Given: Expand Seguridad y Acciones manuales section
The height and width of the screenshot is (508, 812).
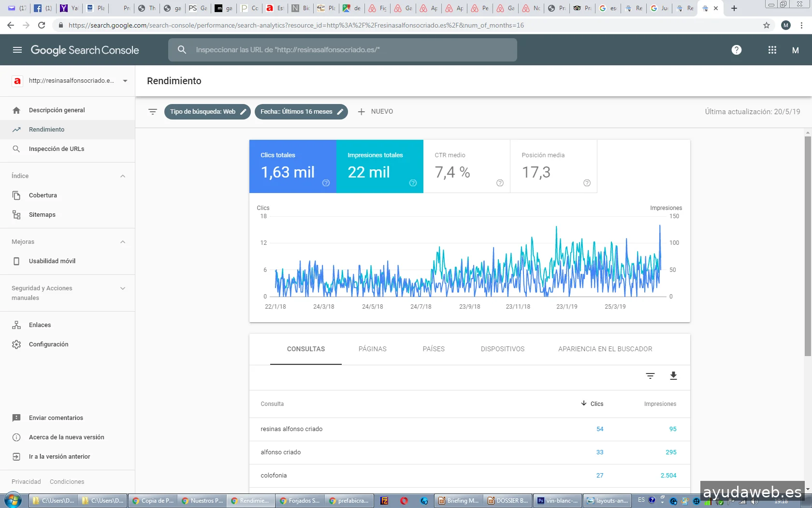Looking at the screenshot, I should click(123, 288).
